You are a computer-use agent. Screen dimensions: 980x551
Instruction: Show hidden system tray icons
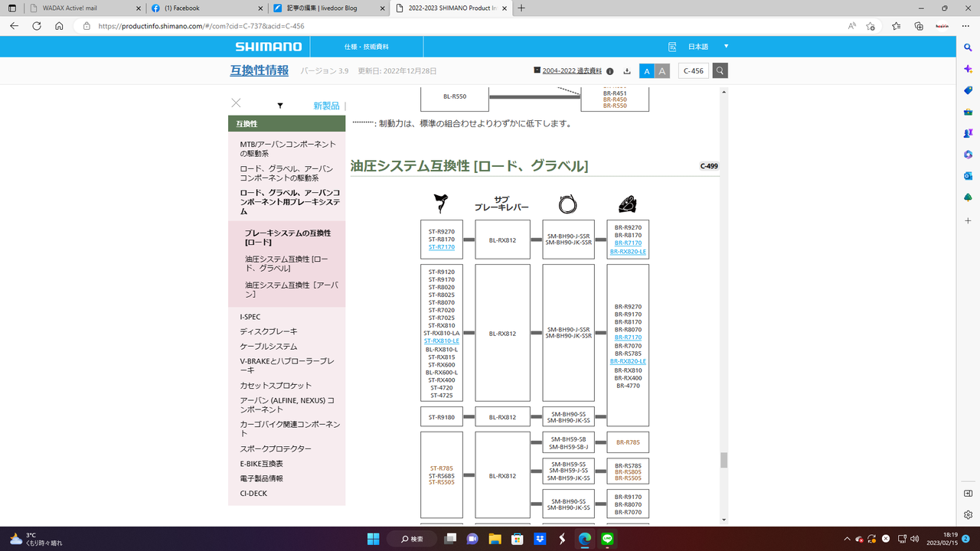(x=846, y=539)
